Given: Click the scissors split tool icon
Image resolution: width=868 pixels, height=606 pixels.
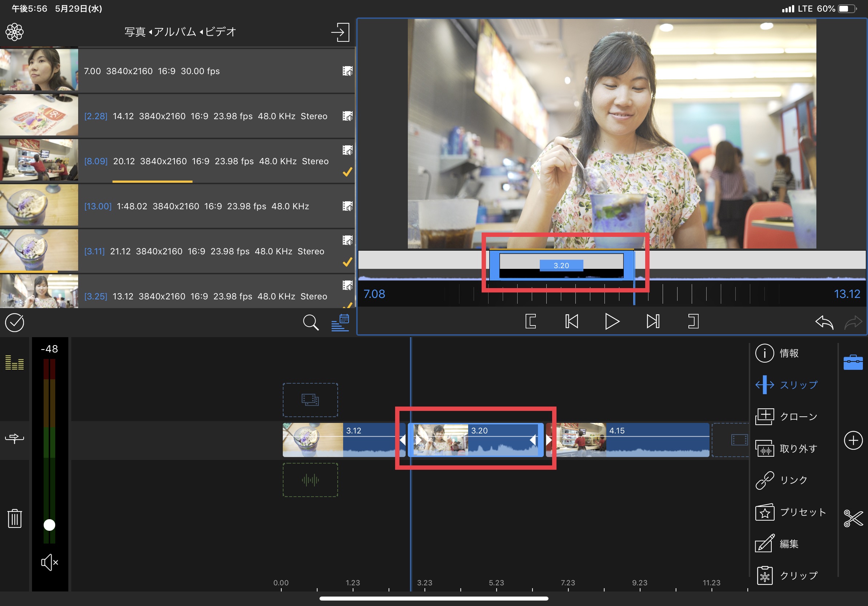Looking at the screenshot, I should coord(853,518).
